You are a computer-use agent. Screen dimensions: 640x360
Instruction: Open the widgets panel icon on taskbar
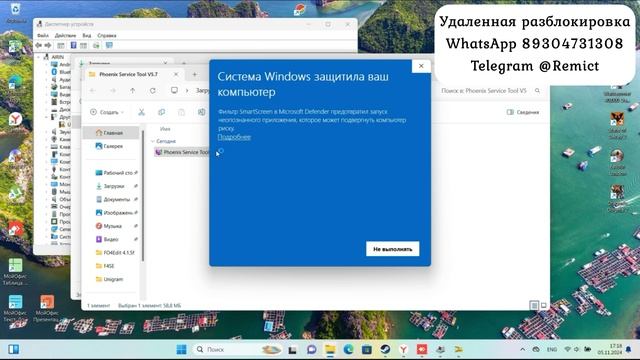pyautogui.click(x=13, y=349)
